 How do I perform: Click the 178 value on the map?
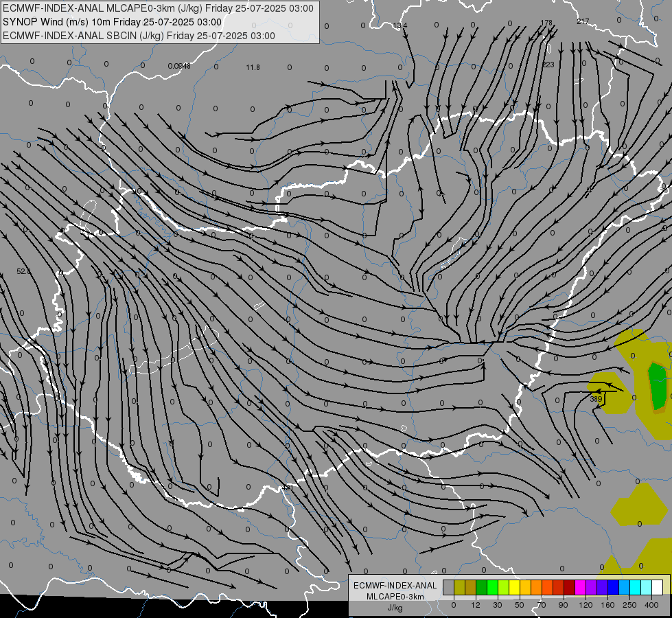pos(546,23)
